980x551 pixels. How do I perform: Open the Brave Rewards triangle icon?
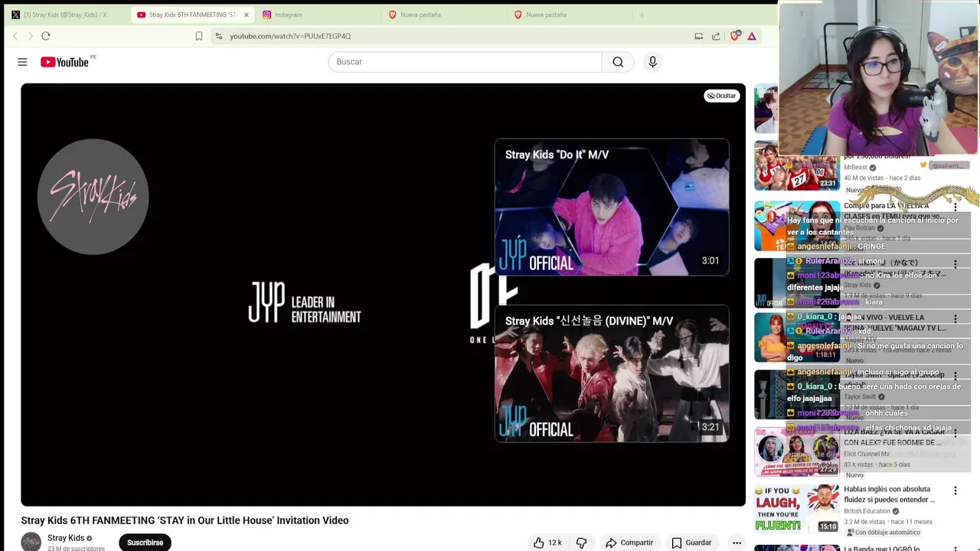pos(752,36)
